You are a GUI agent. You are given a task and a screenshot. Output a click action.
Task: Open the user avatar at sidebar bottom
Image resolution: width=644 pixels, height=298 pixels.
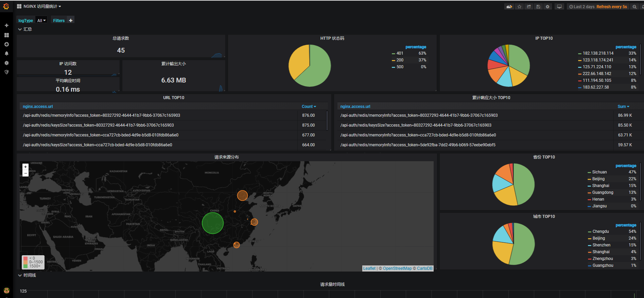pos(6,290)
